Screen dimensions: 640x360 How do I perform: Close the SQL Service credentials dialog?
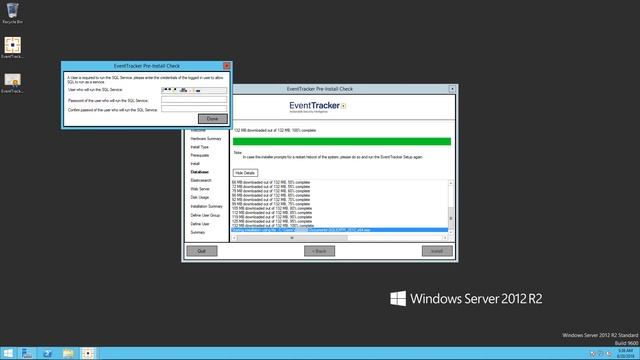tap(227, 66)
